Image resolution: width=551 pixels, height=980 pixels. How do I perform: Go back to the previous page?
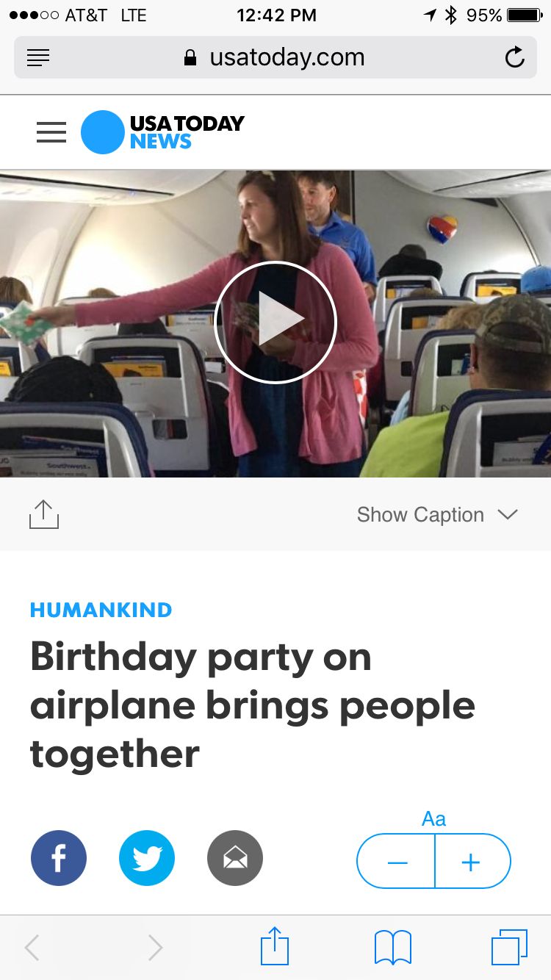pos(32,948)
